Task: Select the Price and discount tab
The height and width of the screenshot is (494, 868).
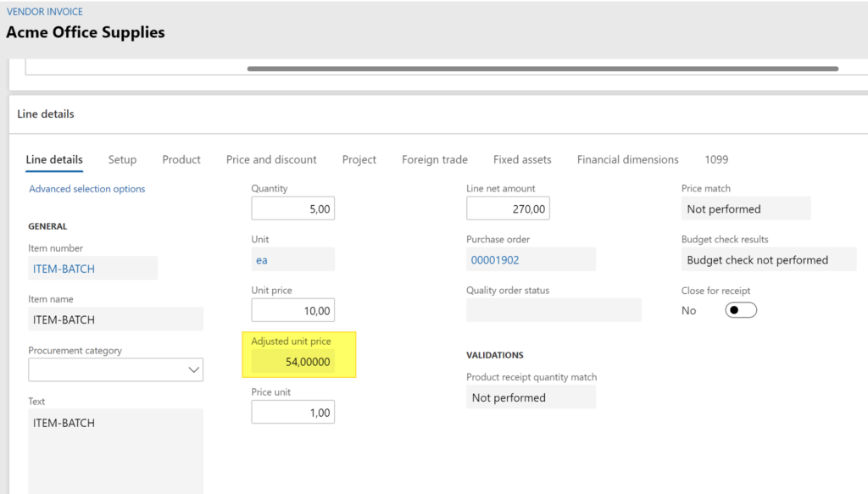Action: tap(271, 159)
